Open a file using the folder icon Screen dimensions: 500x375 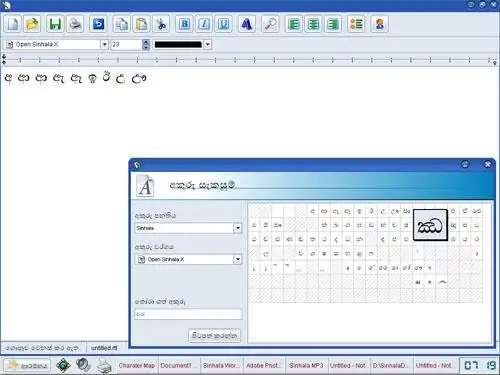32,24
